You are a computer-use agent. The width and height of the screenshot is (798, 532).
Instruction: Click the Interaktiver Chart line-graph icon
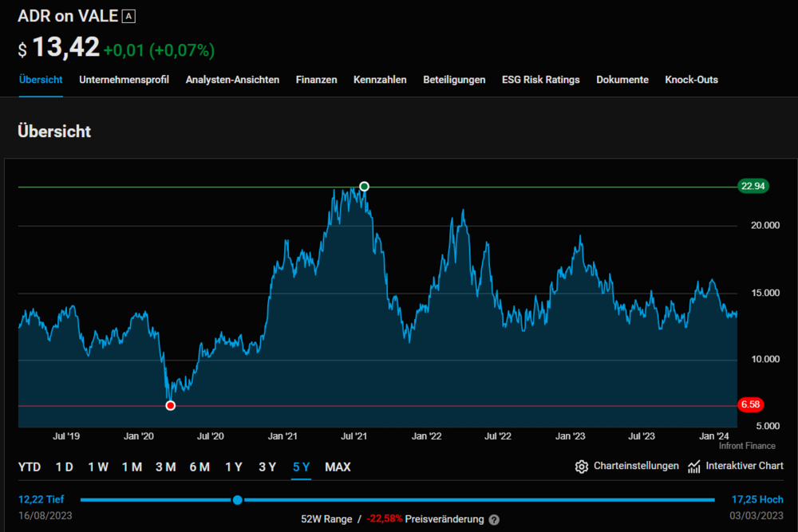(694, 467)
